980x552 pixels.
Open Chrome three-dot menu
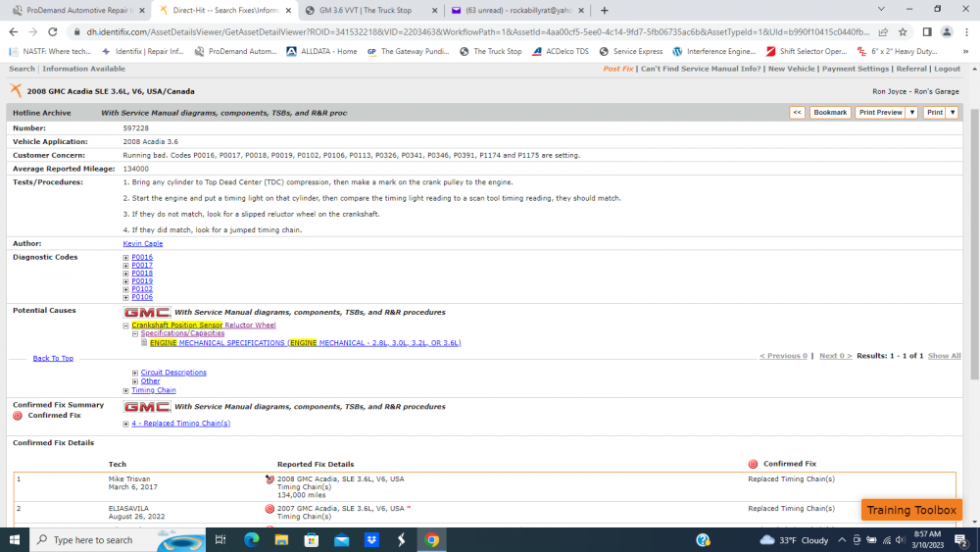[x=966, y=32]
